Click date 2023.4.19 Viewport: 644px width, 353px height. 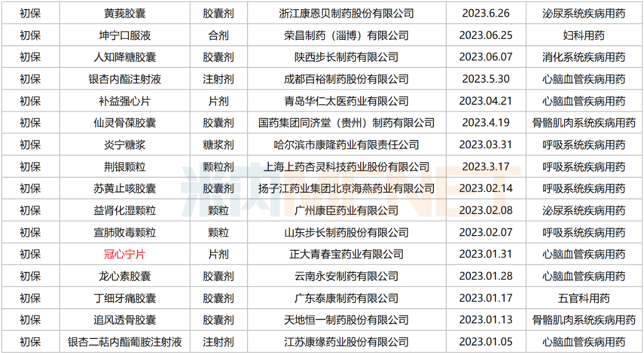pos(486,123)
